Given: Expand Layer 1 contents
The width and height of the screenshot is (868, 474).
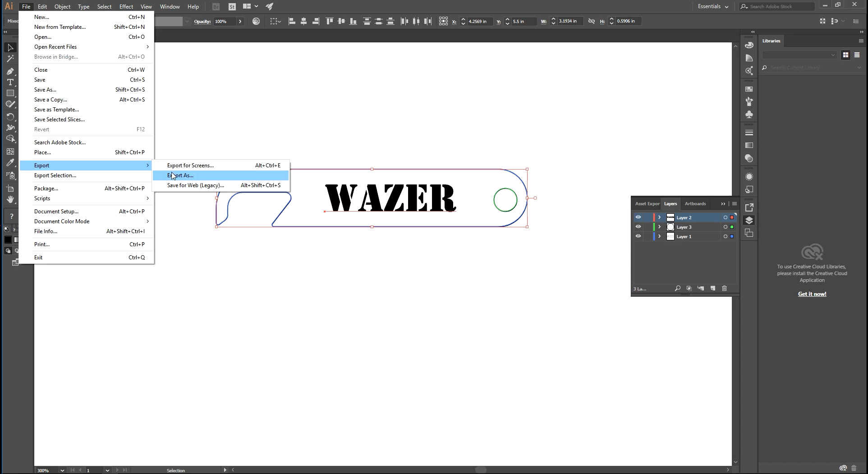Looking at the screenshot, I should [x=659, y=236].
